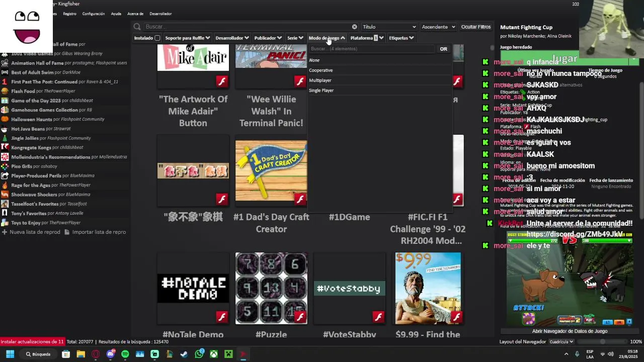Screen dimensions: 644x362
Task: Click the game mode filter search field
Action: (x=371, y=49)
